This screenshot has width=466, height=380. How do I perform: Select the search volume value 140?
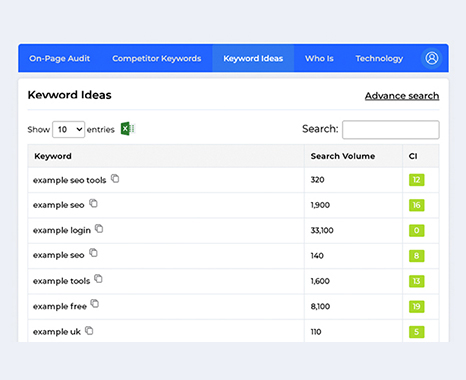coord(317,256)
